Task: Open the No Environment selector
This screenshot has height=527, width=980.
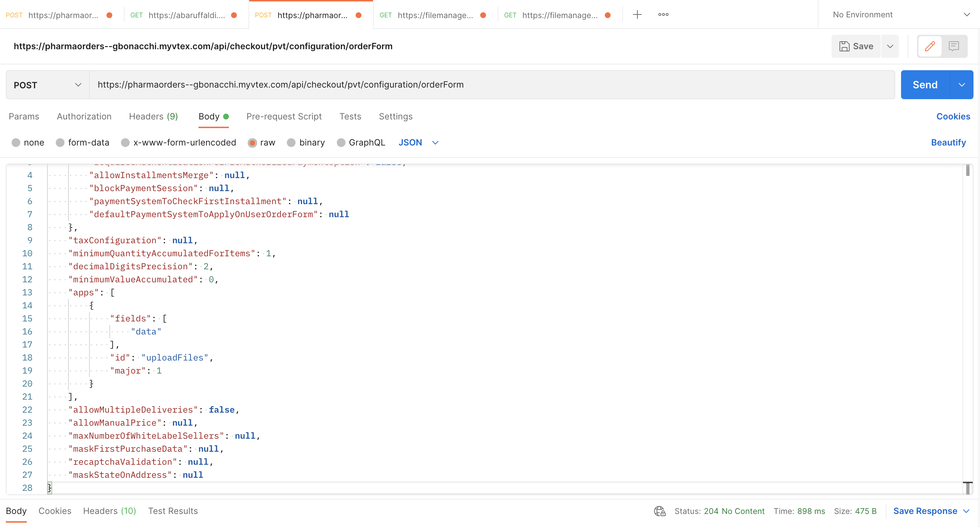Action: [x=900, y=15]
